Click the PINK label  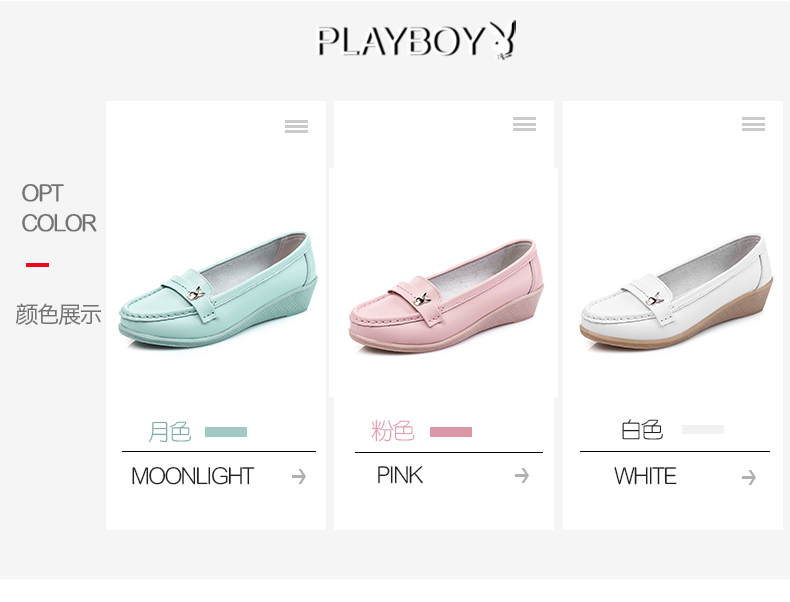tap(400, 475)
